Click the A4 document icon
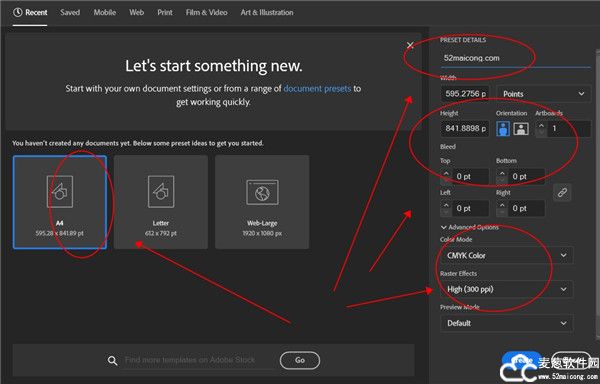 60,192
